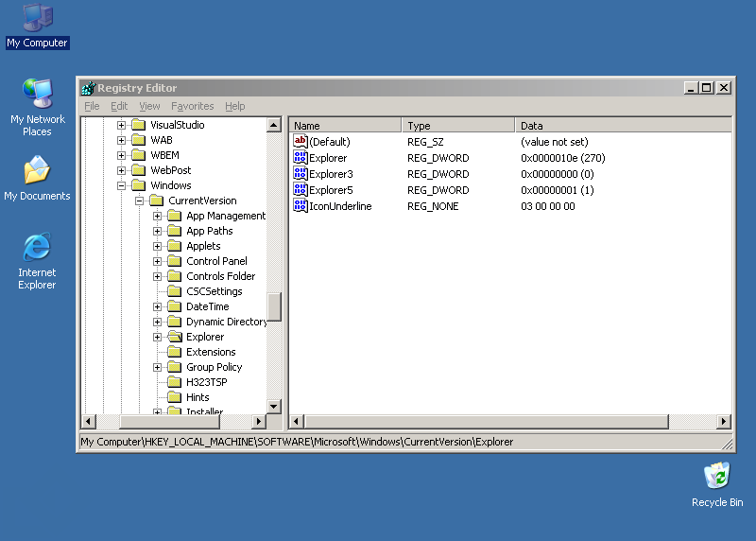Expand the WBEM key

(122, 155)
